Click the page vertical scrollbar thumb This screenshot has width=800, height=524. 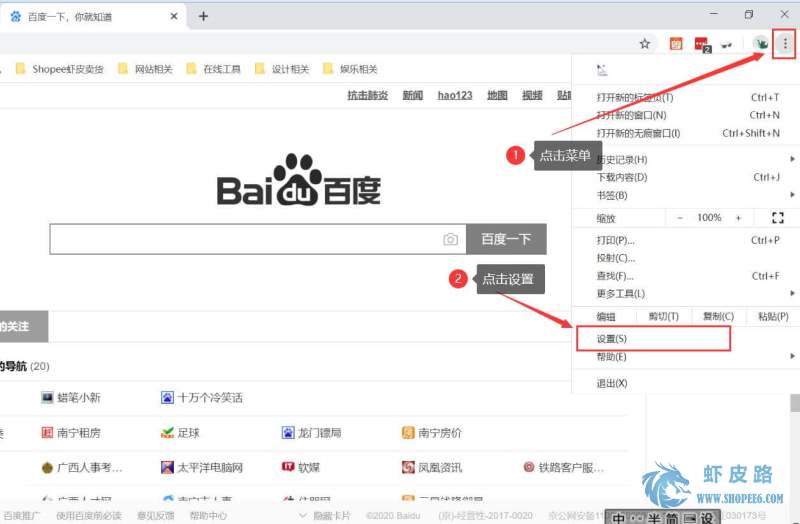pyautogui.click(x=795, y=403)
